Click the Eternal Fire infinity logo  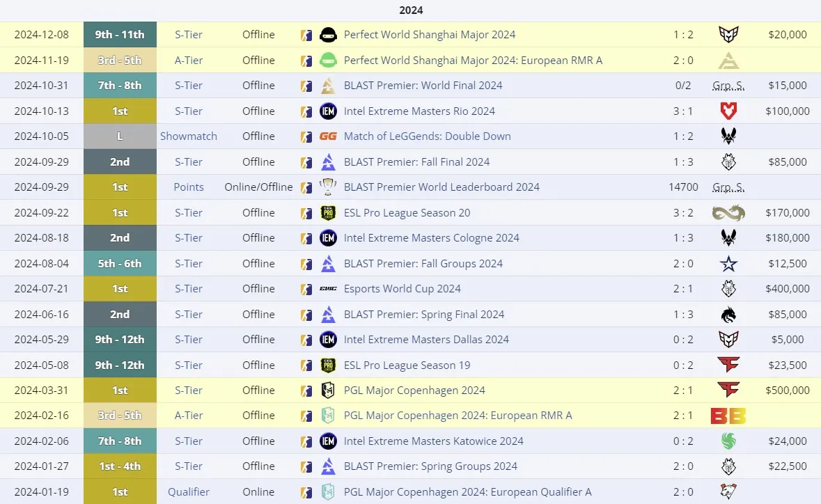pyautogui.click(x=728, y=213)
